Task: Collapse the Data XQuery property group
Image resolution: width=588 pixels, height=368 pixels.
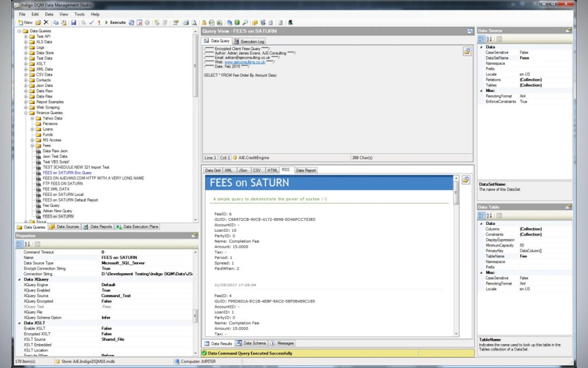Action: pos(19,279)
